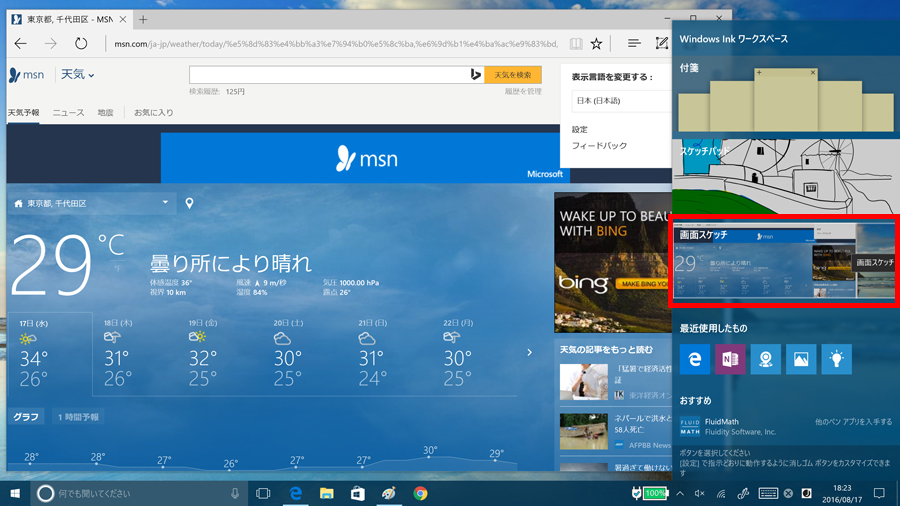Open the Photos tile in Ink Workspace

click(x=801, y=360)
